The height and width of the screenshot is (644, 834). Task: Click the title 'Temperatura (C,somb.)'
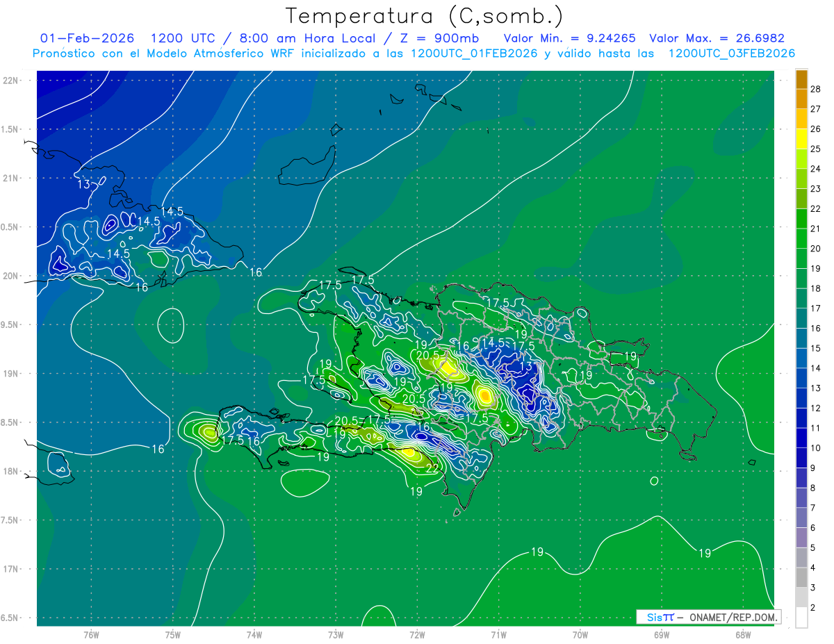click(x=424, y=16)
